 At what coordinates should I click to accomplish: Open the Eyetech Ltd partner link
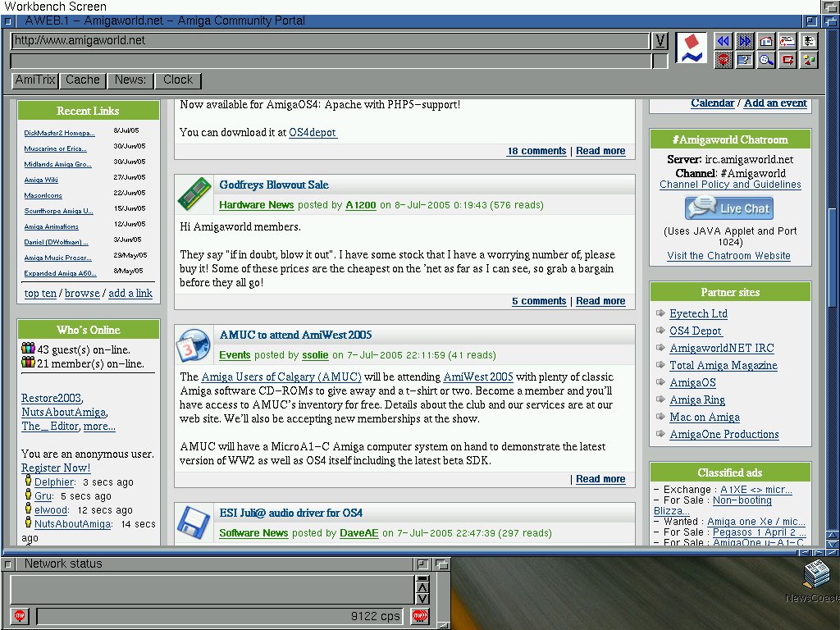(698, 313)
